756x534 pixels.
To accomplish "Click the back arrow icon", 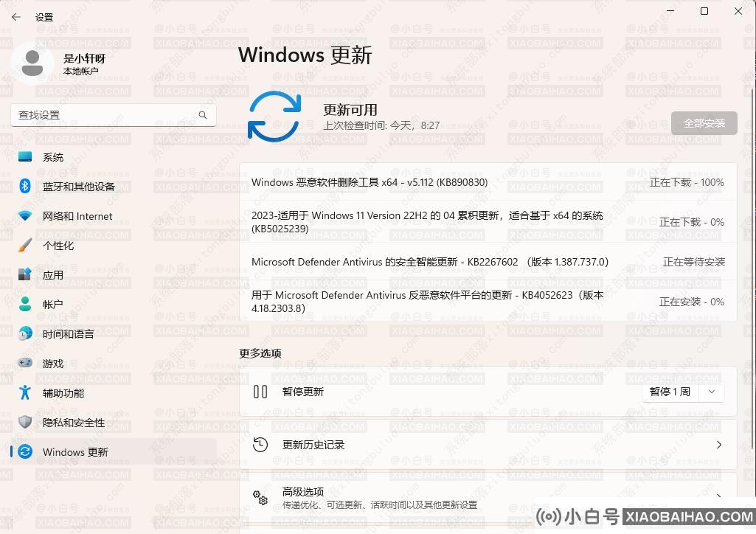I will (x=16, y=17).
